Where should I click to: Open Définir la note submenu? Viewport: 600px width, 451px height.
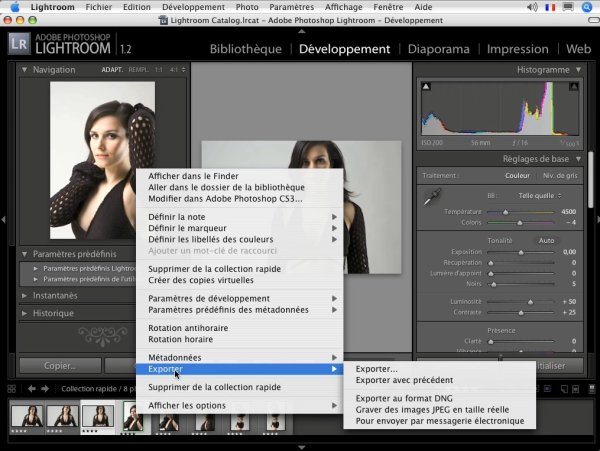(240, 217)
